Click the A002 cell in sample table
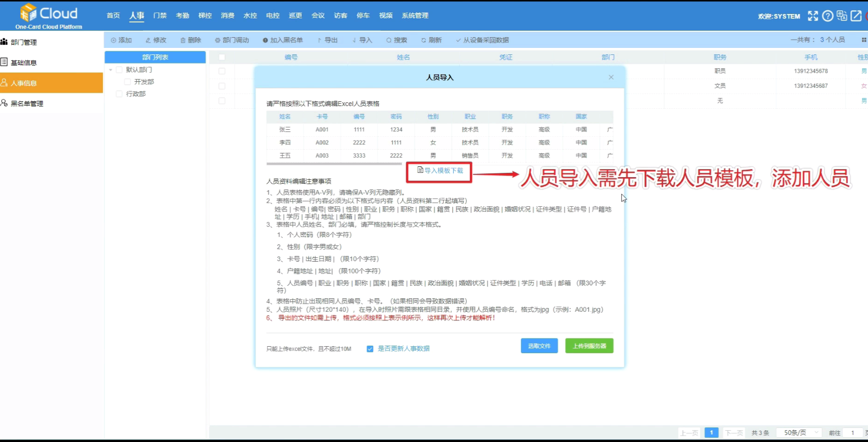The image size is (868, 442). point(322,143)
